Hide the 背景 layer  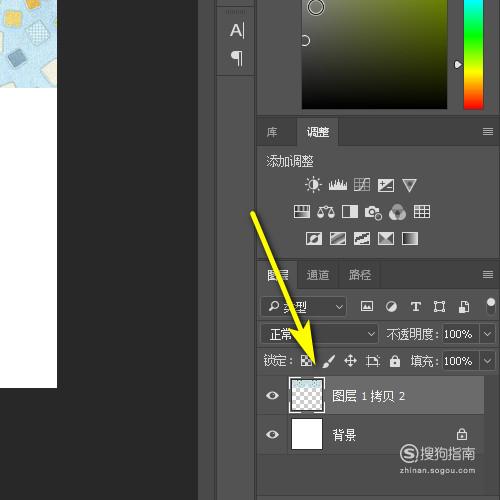272,434
